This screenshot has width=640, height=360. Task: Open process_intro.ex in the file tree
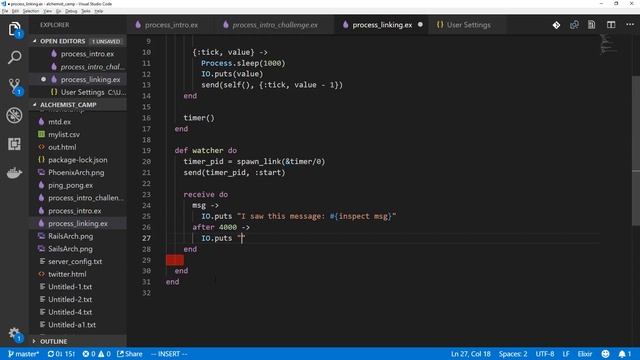pos(78,211)
